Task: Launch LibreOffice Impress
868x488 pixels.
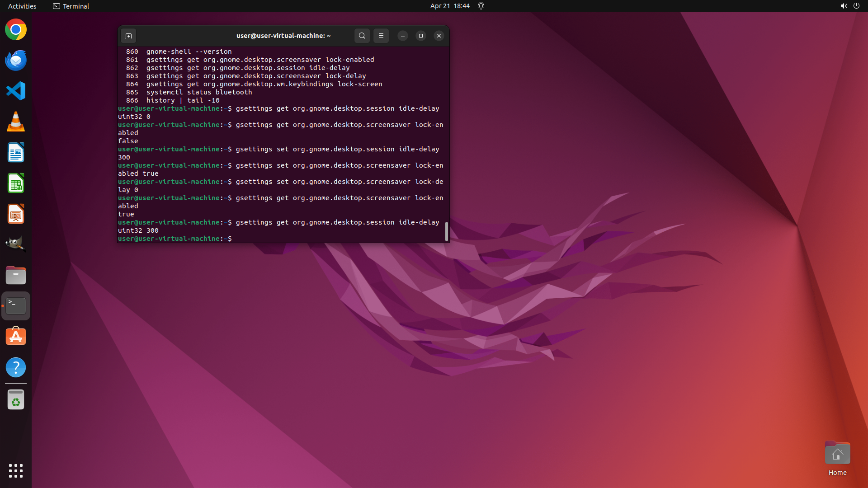Action: tap(16, 214)
